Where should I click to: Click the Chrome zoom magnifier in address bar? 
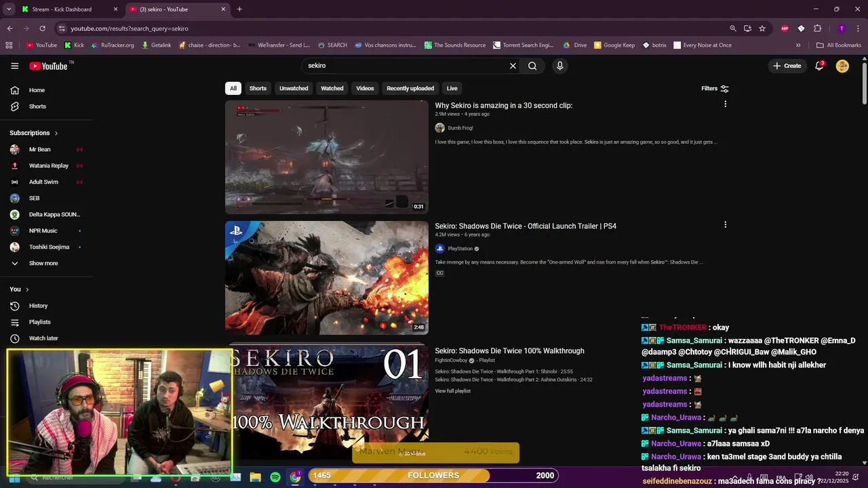click(x=732, y=28)
